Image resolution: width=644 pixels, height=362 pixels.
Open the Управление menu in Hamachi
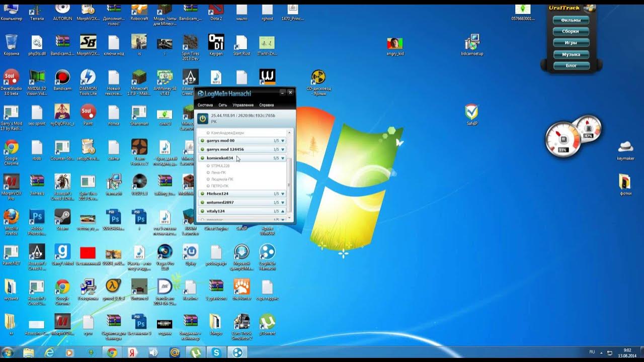pyautogui.click(x=243, y=105)
